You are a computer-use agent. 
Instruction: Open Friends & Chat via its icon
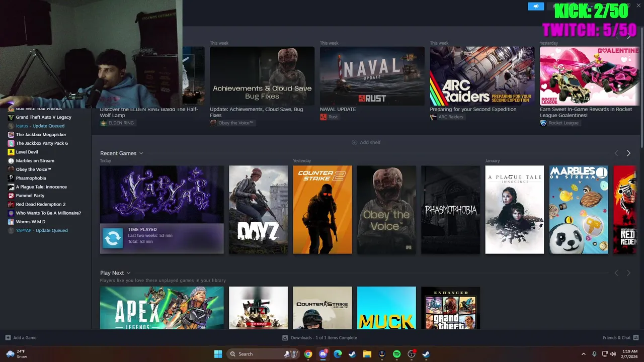pos(636,338)
